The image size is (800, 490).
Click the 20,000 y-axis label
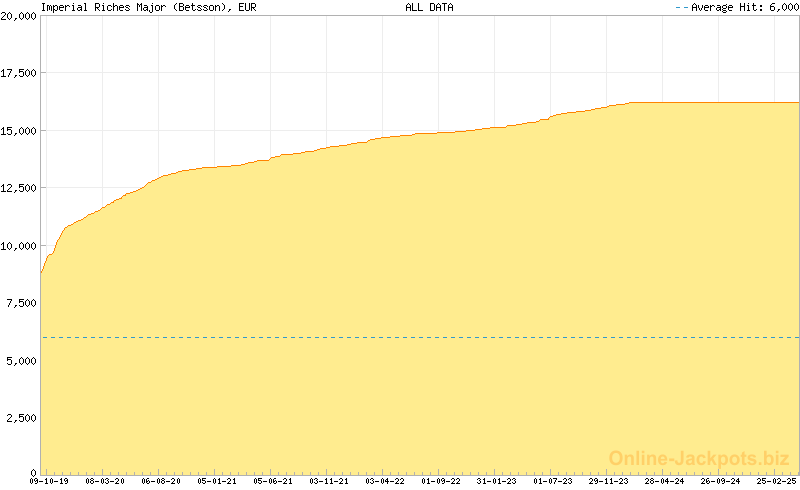18,16
